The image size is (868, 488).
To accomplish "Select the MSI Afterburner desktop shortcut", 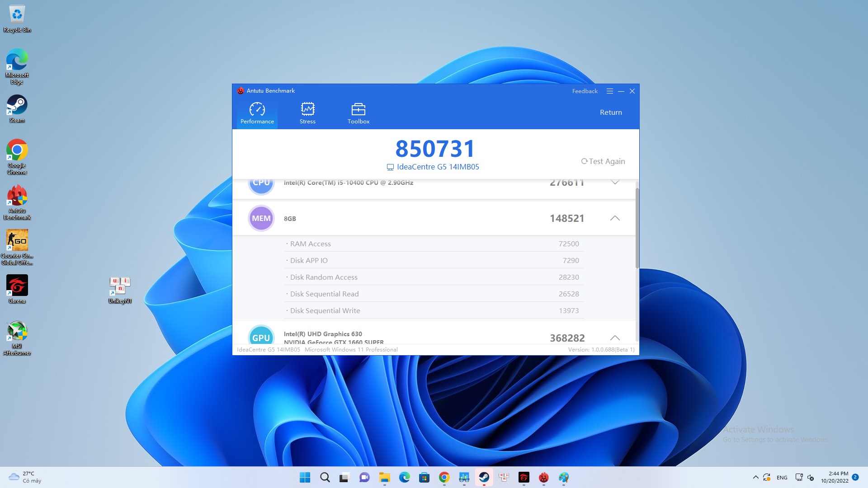I will point(17,338).
